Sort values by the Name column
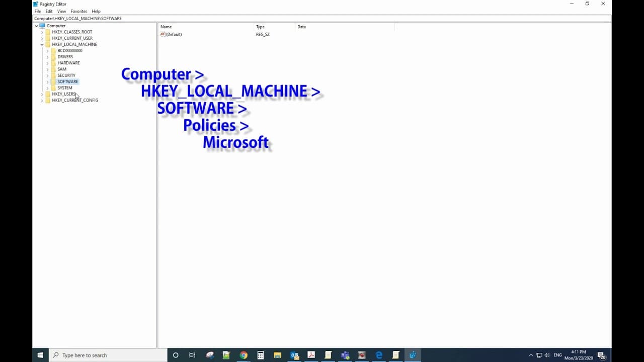644x362 pixels. coord(206,27)
